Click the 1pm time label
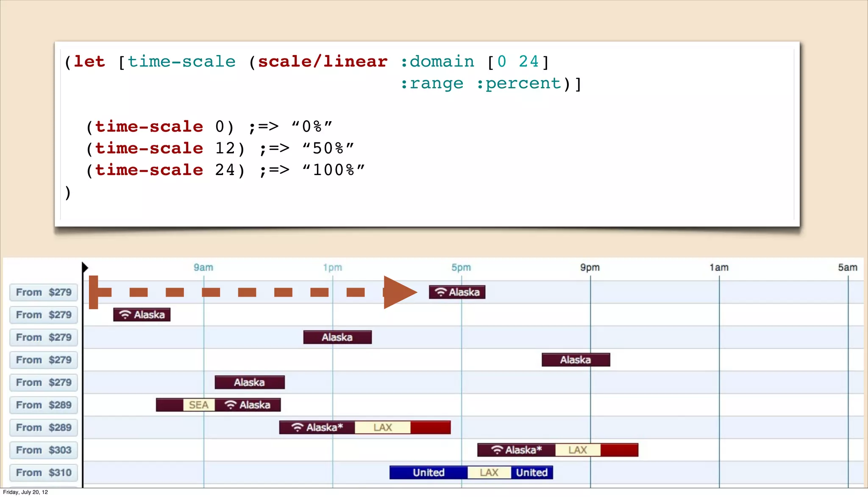Screen dimensions: 868x497 [x=332, y=267]
